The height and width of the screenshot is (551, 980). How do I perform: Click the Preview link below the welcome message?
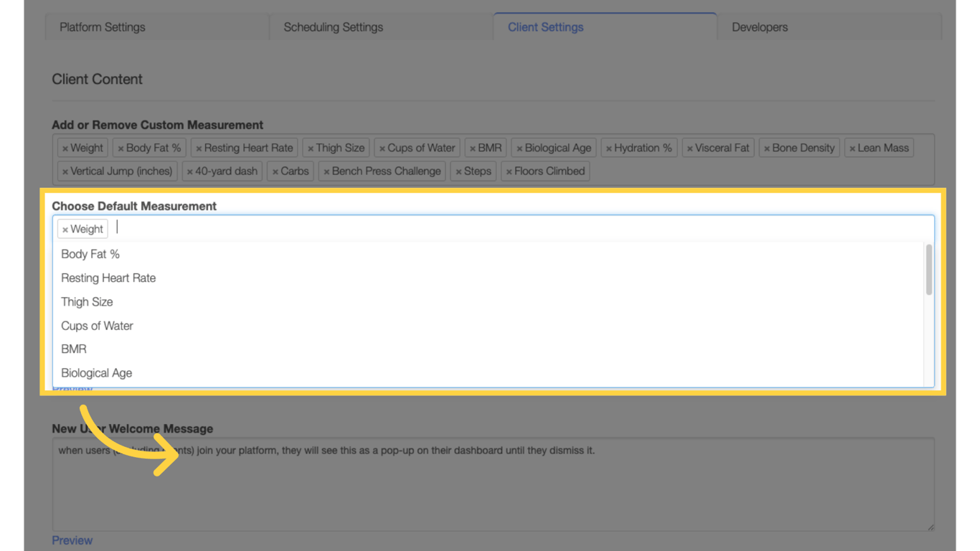(x=72, y=540)
